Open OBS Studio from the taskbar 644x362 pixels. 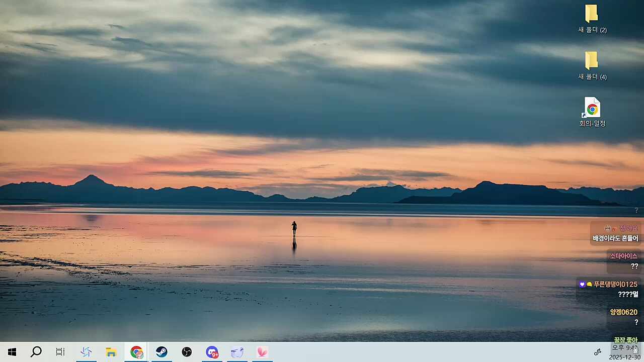[187, 352]
